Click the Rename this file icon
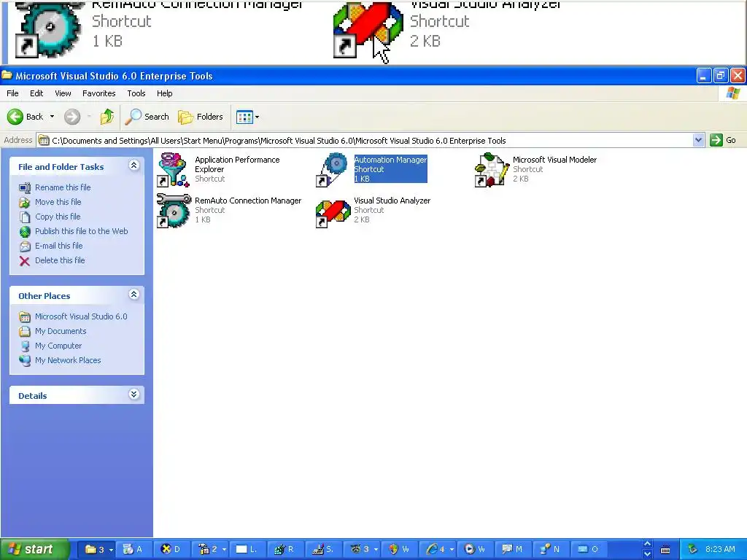747x560 pixels. tap(25, 187)
